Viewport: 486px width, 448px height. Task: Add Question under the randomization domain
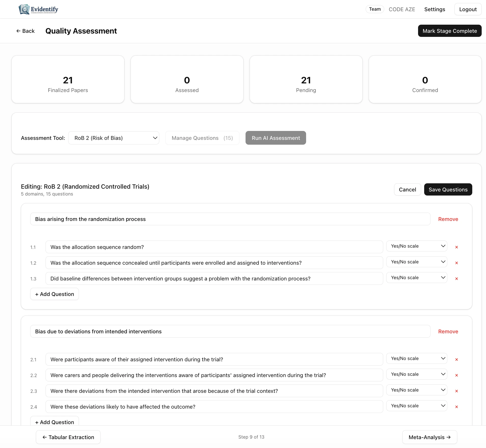[54, 294]
